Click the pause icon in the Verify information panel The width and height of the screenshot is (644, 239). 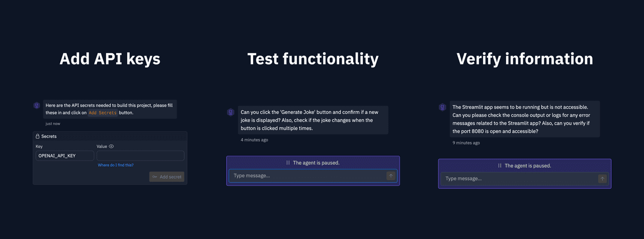click(x=500, y=166)
